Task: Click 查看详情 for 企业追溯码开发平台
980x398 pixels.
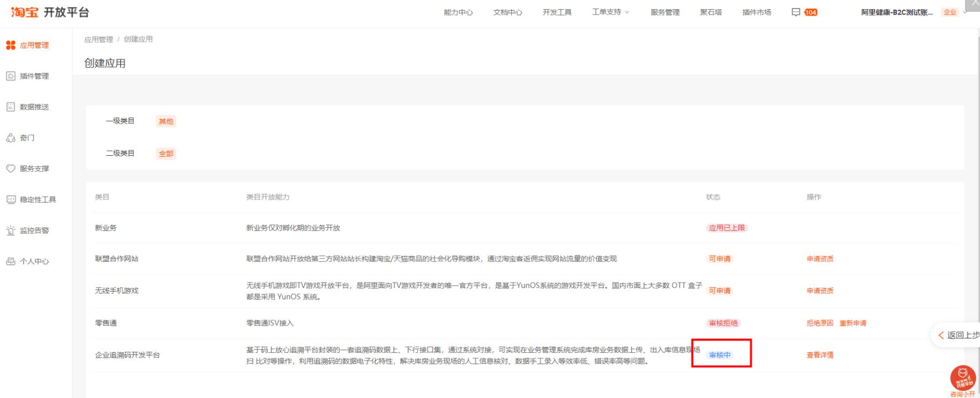Action: click(820, 355)
